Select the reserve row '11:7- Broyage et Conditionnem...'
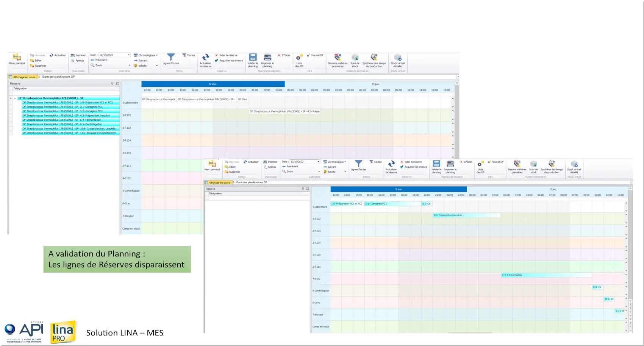644x346 pixels. click(70, 133)
